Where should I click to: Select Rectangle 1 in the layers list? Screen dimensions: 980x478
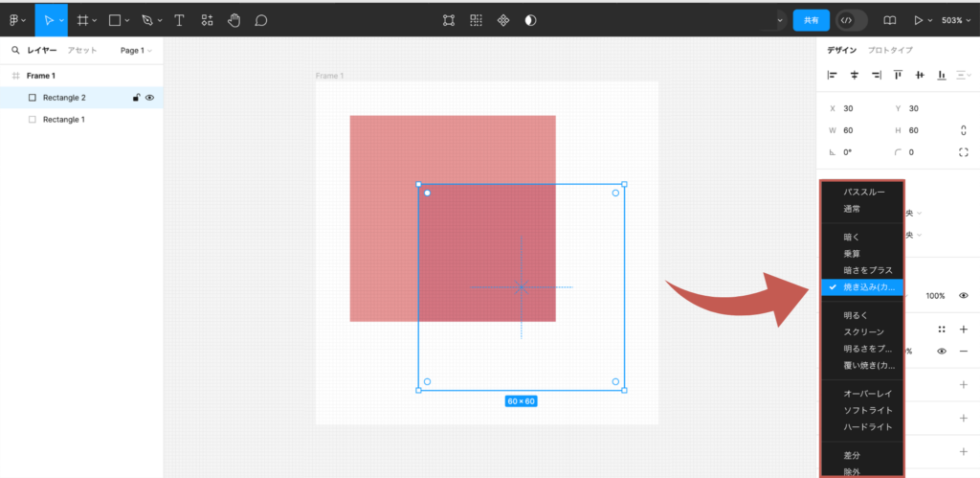pyautogui.click(x=63, y=120)
